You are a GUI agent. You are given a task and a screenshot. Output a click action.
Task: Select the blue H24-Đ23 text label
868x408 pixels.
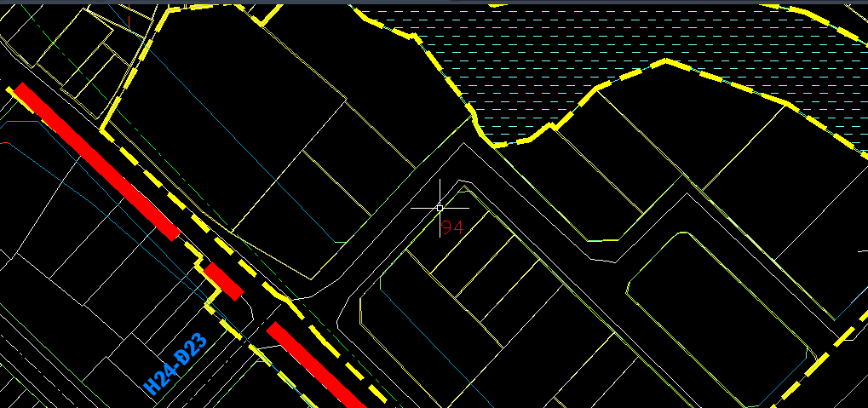[x=175, y=364]
